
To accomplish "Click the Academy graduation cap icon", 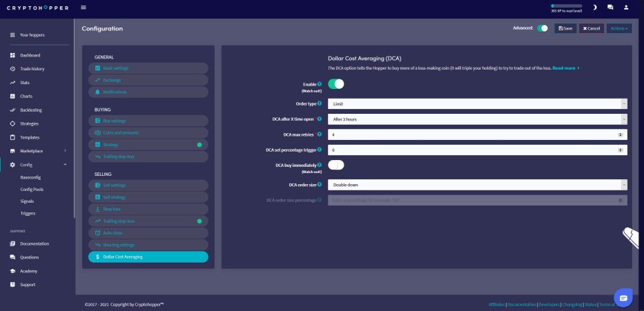I will [x=12, y=271].
